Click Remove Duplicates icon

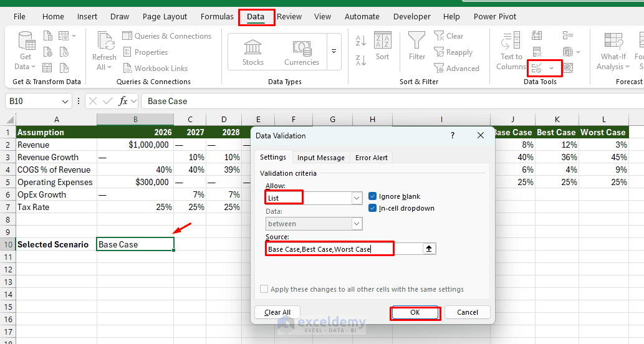click(537, 52)
